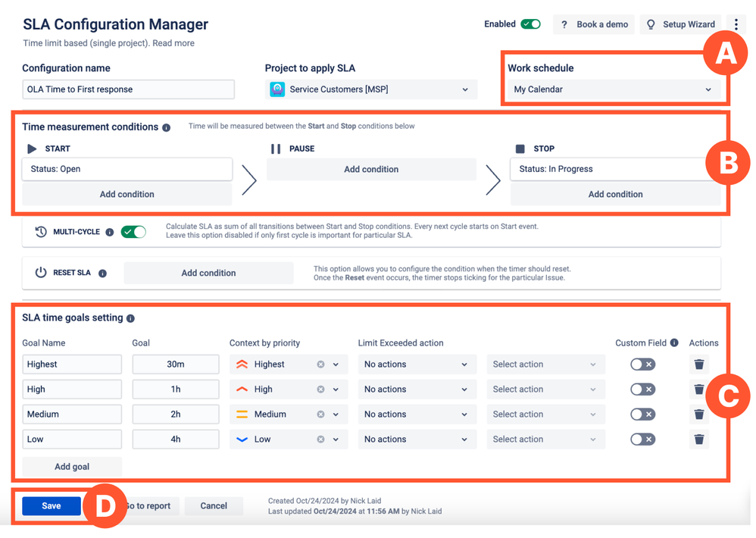Click the Status: Open start condition
This screenshot has width=756, height=538.
click(x=127, y=169)
